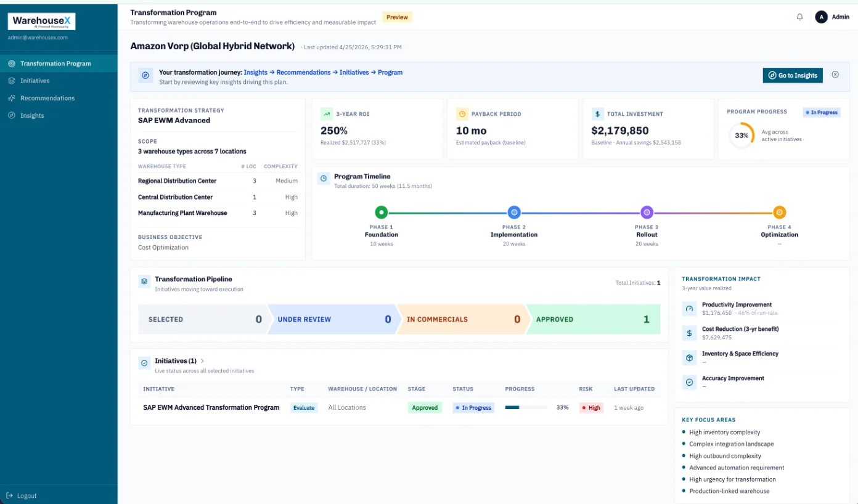
Task: Click the 3-Year ROI trend icon
Action: pos(326,114)
